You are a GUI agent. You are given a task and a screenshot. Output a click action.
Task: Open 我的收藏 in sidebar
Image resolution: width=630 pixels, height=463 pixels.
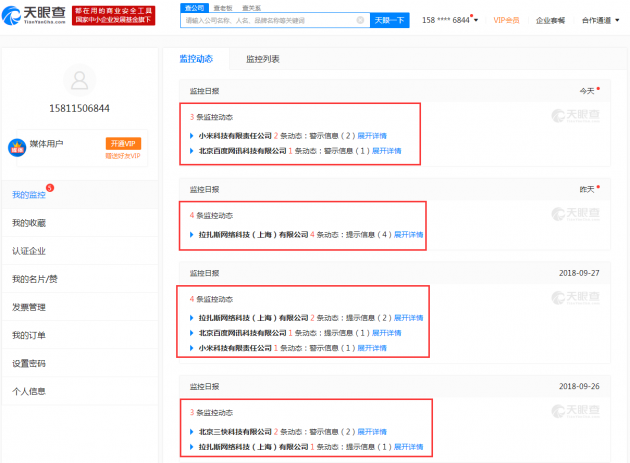pos(80,223)
